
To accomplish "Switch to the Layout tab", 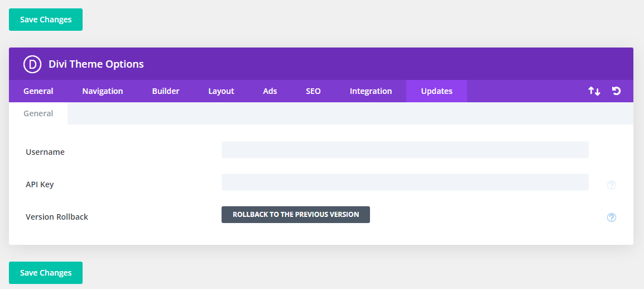I will 221,91.
